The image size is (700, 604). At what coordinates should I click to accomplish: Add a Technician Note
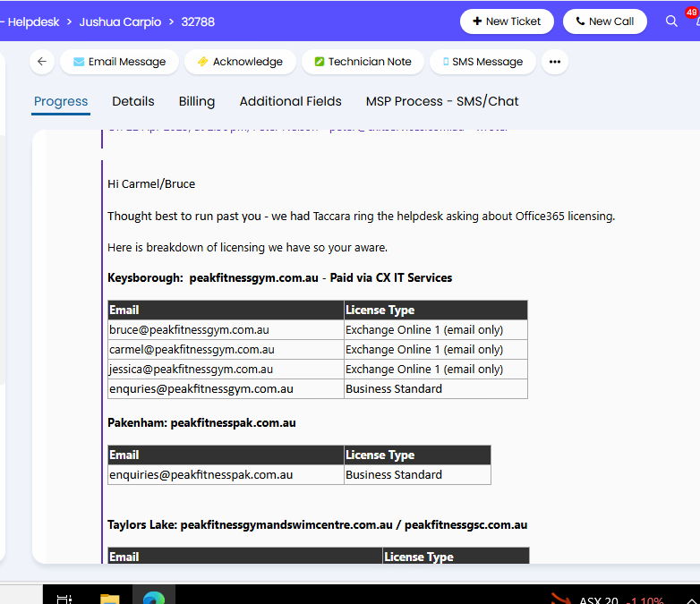point(363,62)
